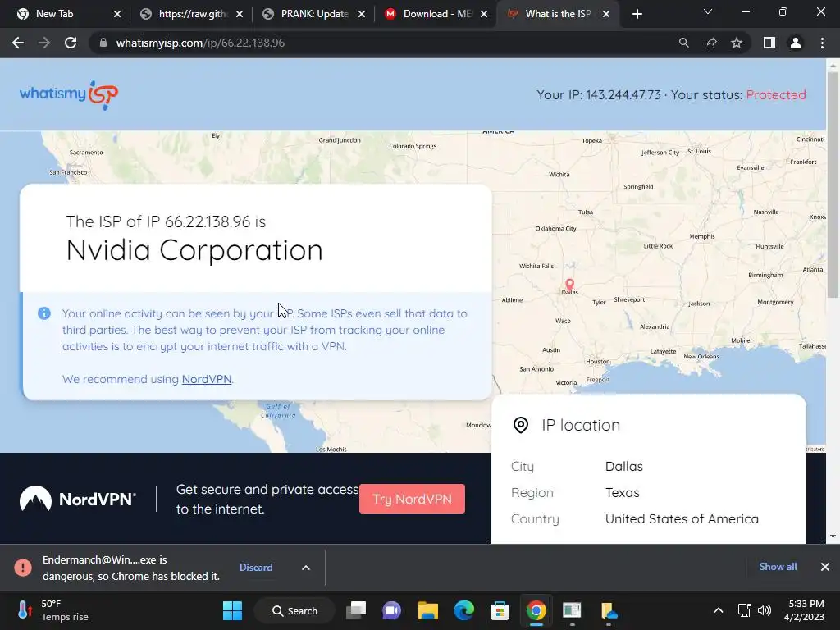Open Chrome's three-dot menu

pos(822,43)
